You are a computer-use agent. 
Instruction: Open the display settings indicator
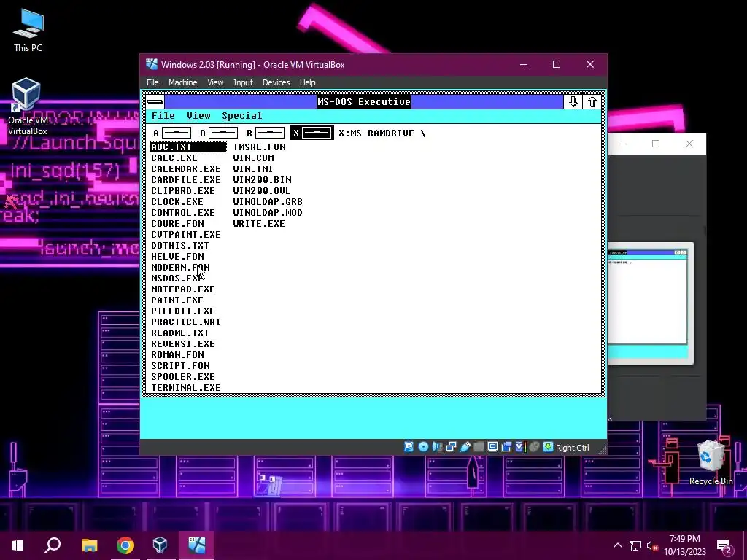click(x=492, y=447)
